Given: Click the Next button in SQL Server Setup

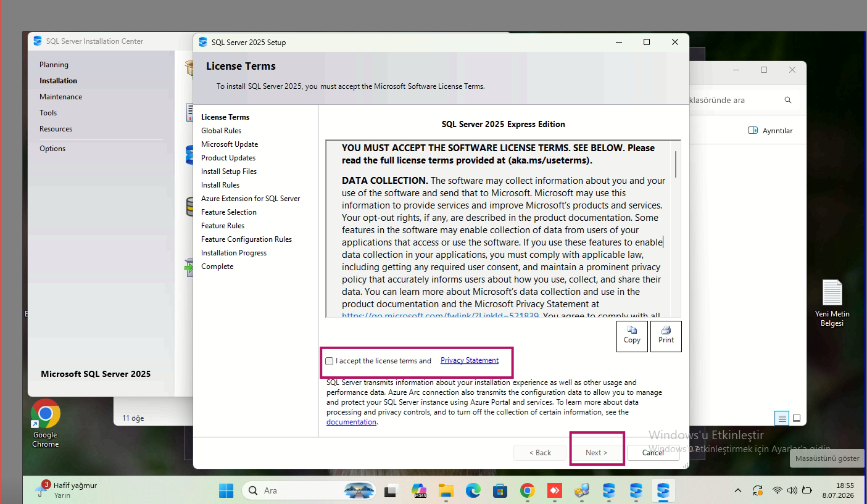Looking at the screenshot, I should pyautogui.click(x=597, y=453).
